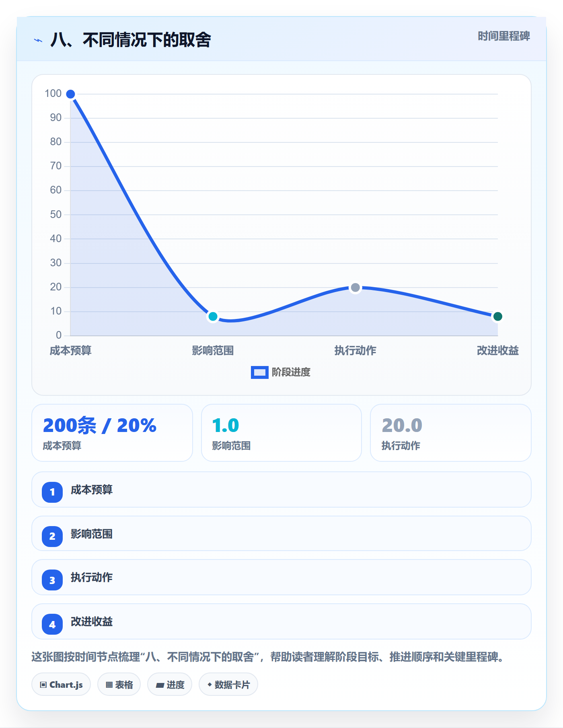The height and width of the screenshot is (728, 563).
Task: Click step badge number 3
Action: 52,580
